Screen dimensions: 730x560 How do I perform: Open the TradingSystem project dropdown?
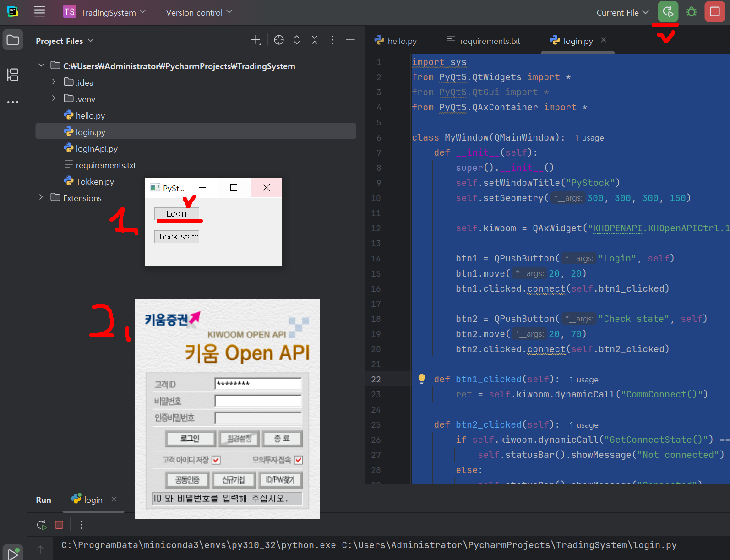pyautogui.click(x=113, y=12)
